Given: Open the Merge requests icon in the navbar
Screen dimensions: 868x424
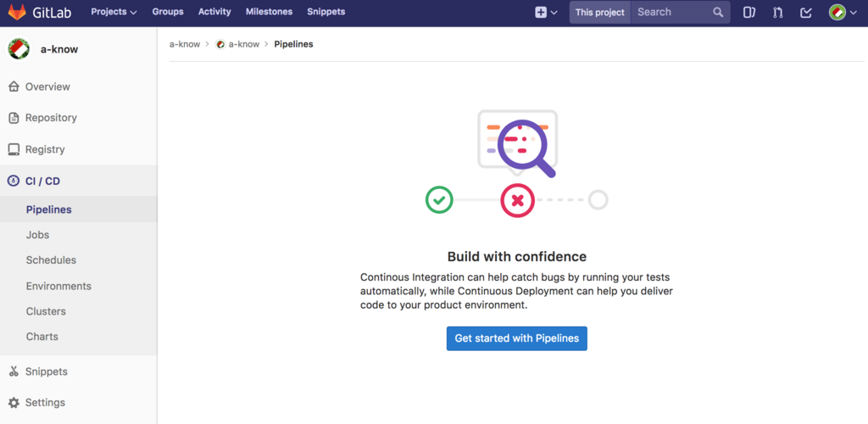Looking at the screenshot, I should pos(778,12).
